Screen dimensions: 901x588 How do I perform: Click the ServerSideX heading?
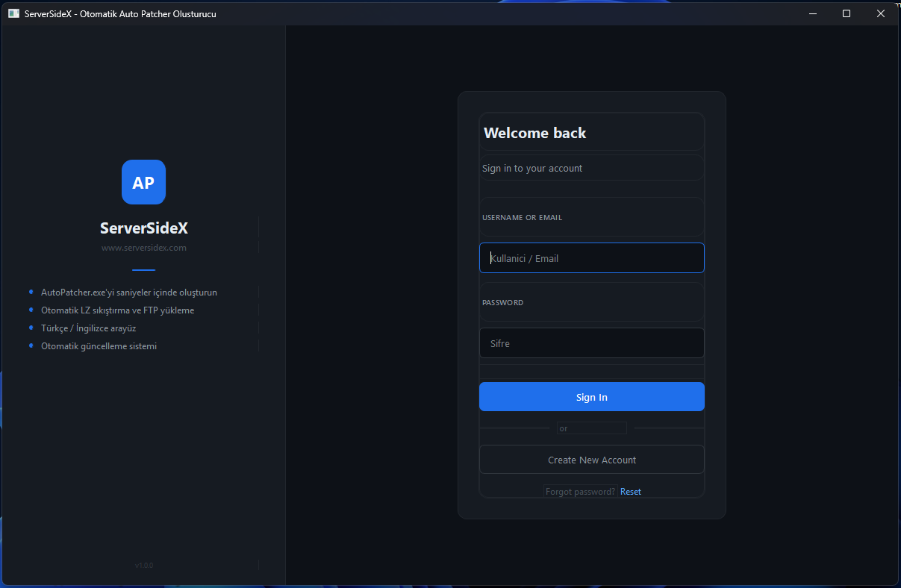(x=144, y=228)
